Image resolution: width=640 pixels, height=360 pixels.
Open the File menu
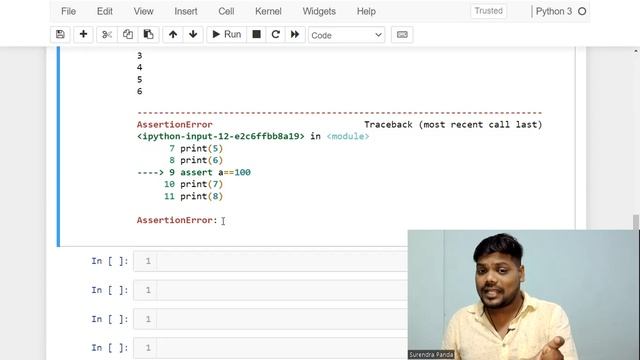coord(69,11)
